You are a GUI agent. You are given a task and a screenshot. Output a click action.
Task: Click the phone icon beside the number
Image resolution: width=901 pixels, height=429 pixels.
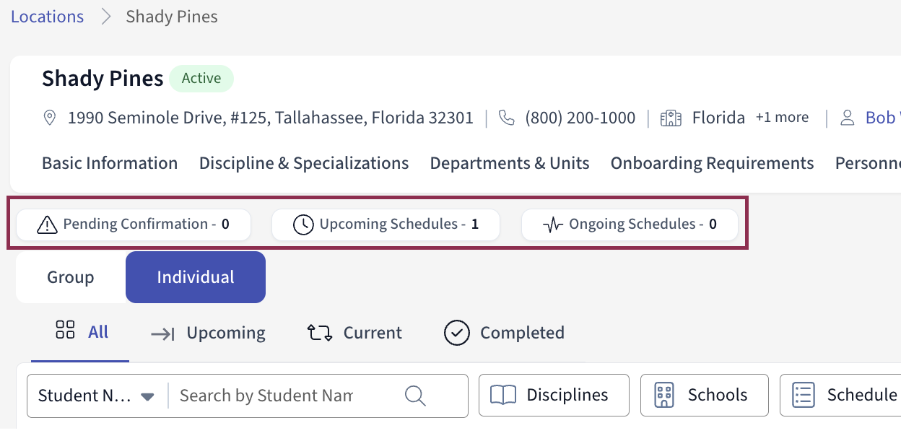coord(507,118)
